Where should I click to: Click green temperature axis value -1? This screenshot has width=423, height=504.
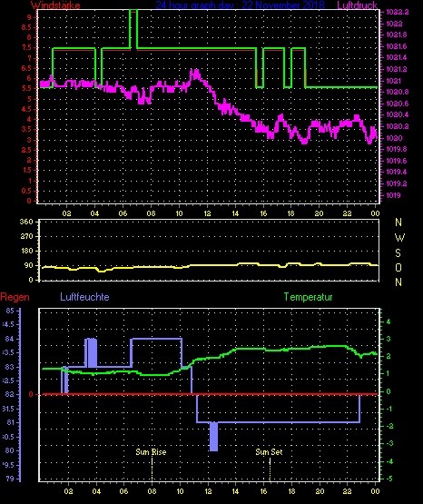click(x=389, y=409)
